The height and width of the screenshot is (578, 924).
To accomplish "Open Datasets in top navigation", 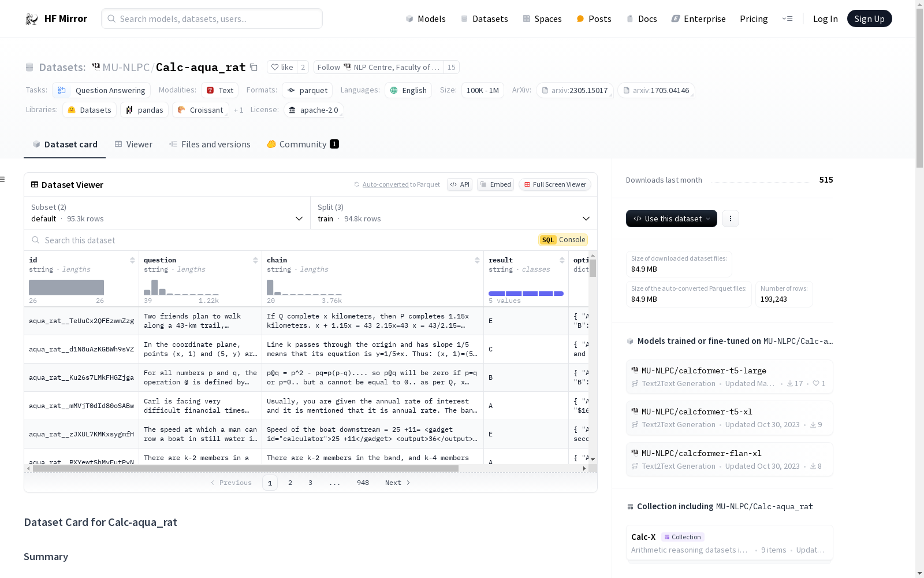I will click(x=484, y=18).
